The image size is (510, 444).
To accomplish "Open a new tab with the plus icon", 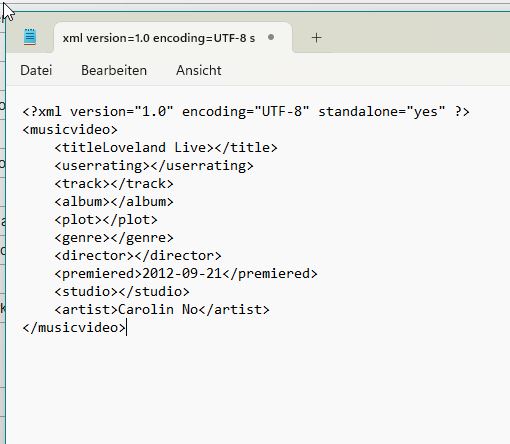I will (x=317, y=38).
